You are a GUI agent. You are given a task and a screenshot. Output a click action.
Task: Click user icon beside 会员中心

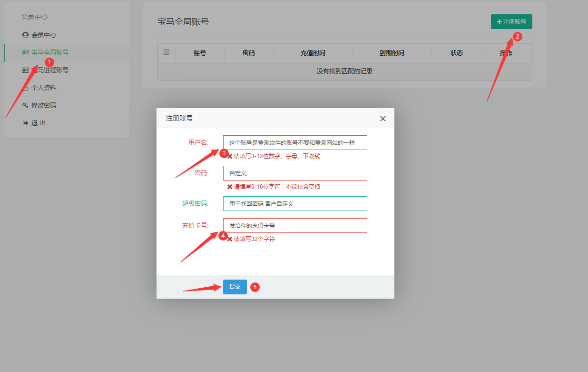(25, 35)
